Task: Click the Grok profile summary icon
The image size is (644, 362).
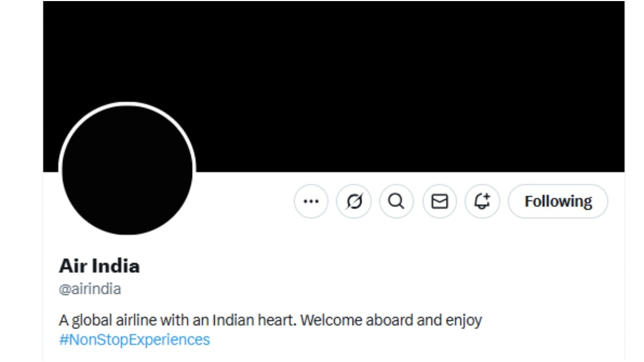Action: point(354,202)
